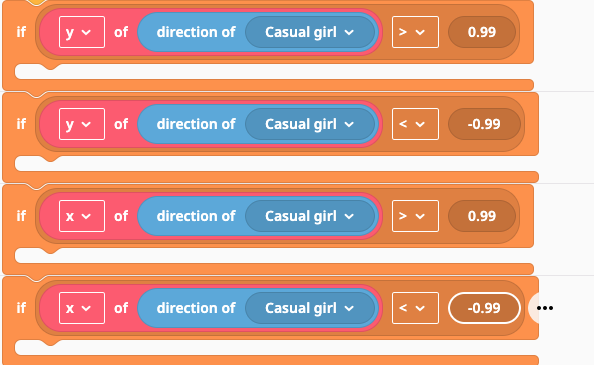Change the < operator in fourth if block

[x=415, y=308]
